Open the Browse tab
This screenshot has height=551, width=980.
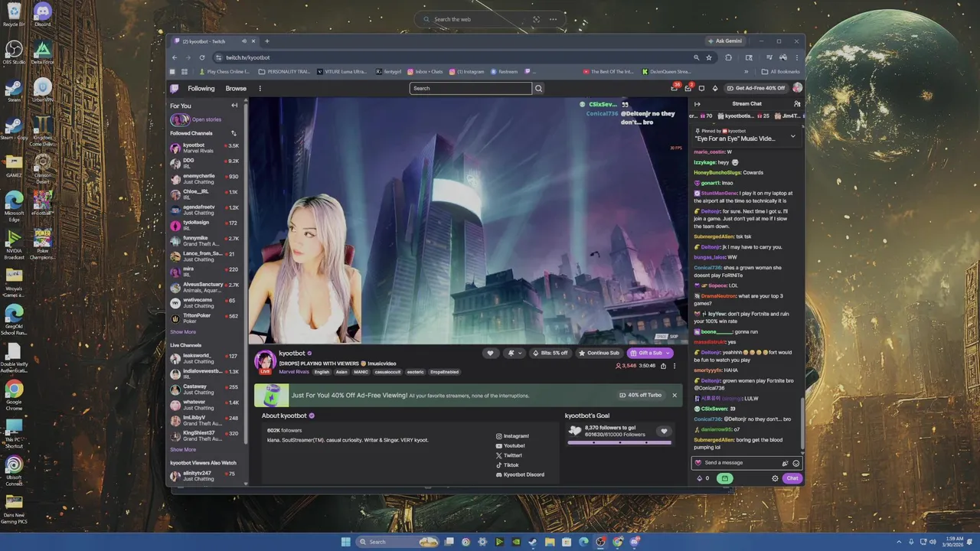(236, 88)
